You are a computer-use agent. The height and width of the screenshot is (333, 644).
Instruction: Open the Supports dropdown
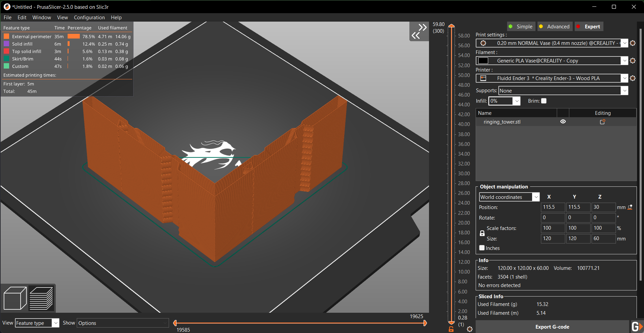[x=624, y=91]
